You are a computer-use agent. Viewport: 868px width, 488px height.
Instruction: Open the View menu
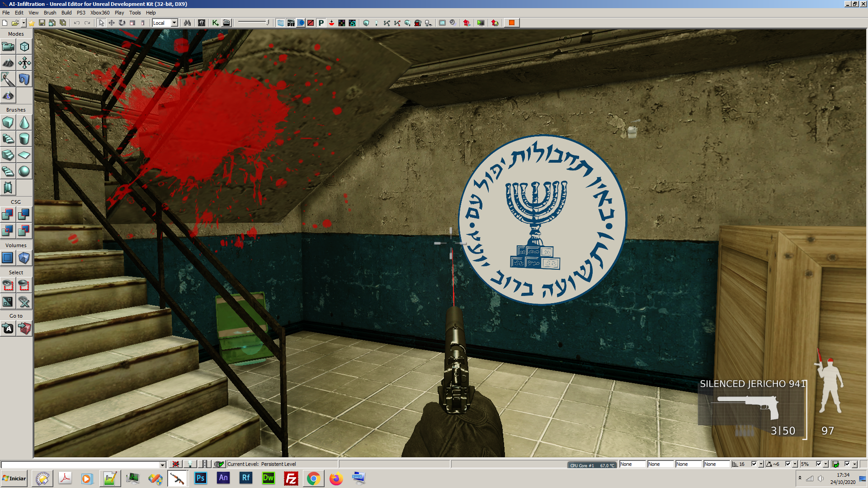tap(33, 13)
